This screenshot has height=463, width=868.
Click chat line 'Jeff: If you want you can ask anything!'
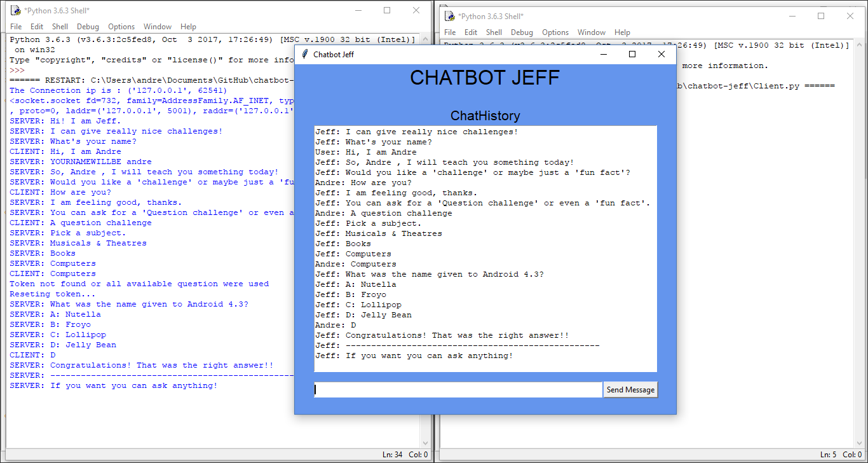pyautogui.click(x=414, y=356)
